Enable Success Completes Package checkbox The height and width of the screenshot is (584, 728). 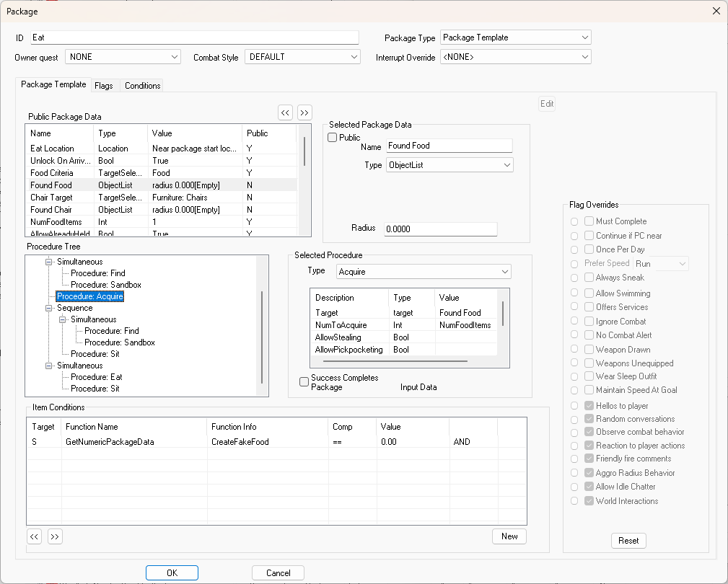click(304, 381)
